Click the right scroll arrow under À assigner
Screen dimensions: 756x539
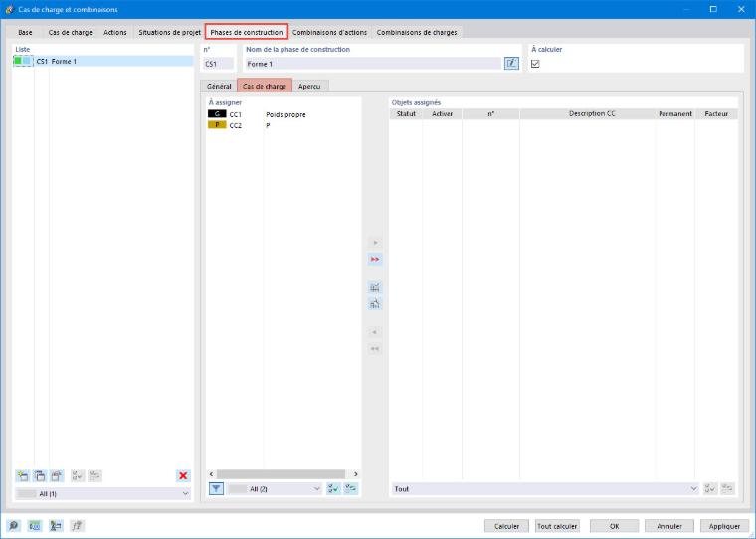[x=356, y=474]
